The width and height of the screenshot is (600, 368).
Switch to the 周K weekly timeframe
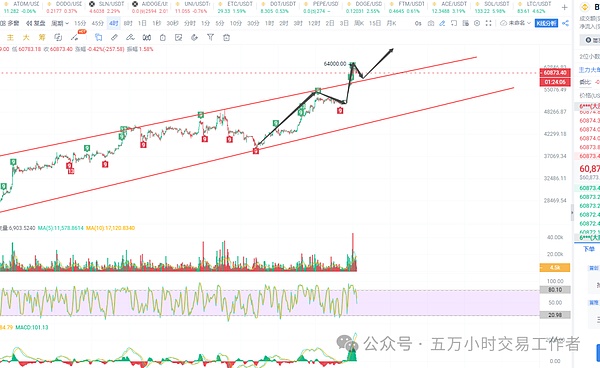tap(359, 23)
